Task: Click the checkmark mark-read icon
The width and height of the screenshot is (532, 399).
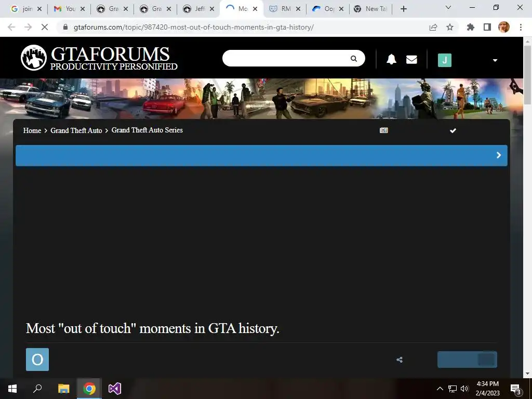Action: (453, 130)
